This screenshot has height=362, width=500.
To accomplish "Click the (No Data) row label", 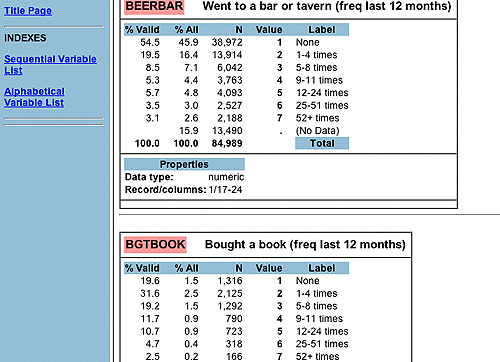I will pos(318,131).
